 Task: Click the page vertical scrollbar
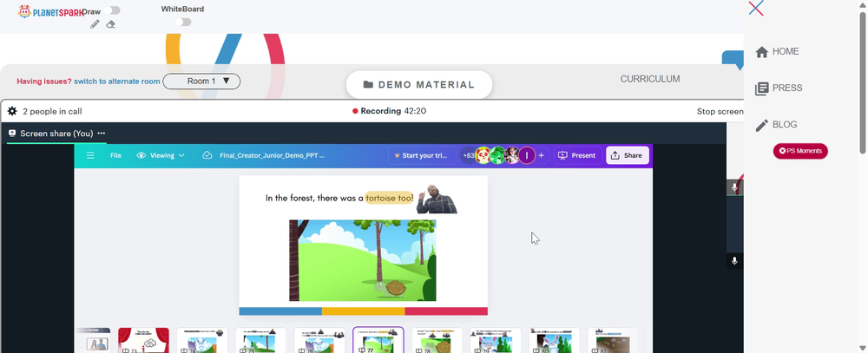(x=863, y=82)
